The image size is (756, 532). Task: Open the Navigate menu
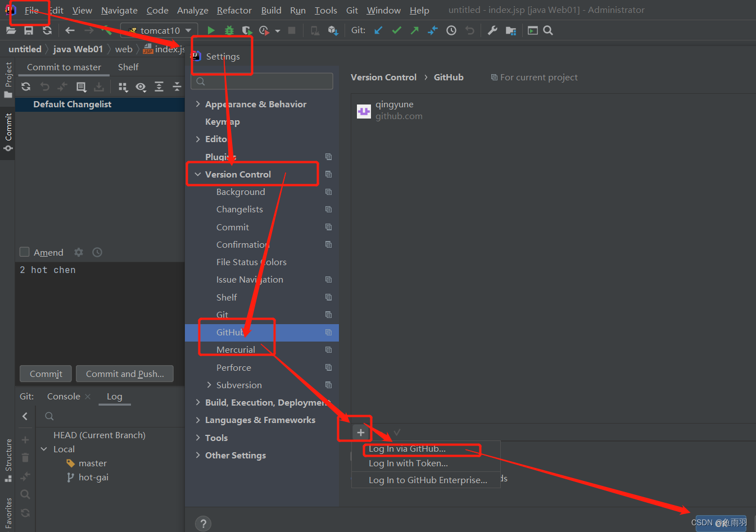click(x=119, y=10)
